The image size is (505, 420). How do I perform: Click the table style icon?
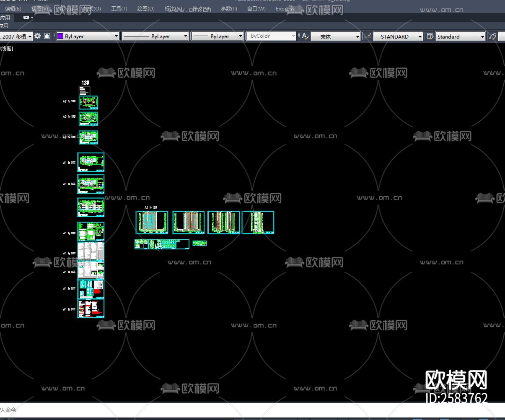430,36
